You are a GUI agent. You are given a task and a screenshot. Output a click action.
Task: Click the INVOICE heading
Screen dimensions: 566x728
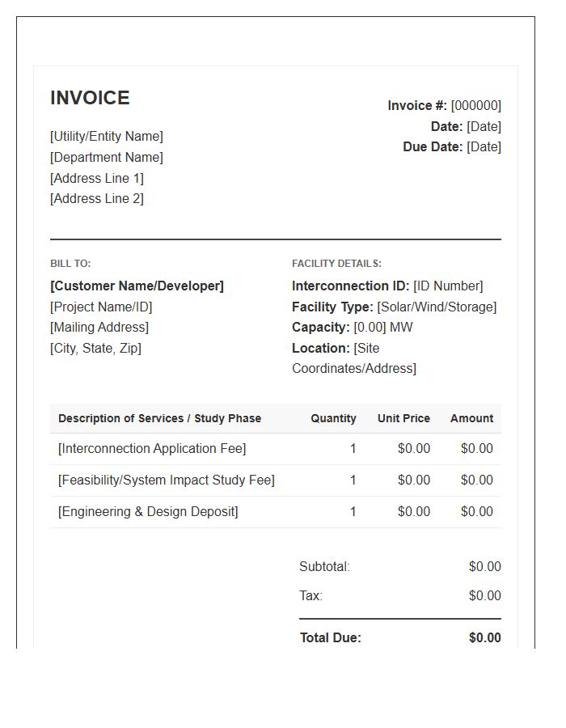(x=90, y=98)
